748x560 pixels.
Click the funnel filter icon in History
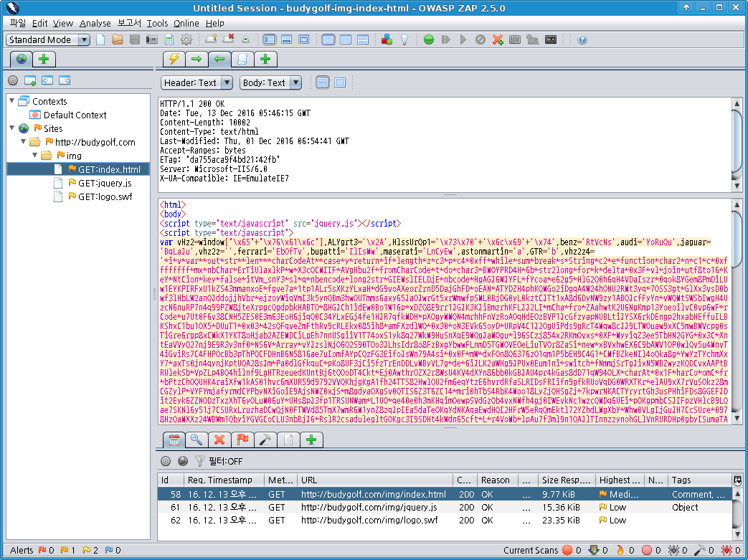click(x=200, y=461)
